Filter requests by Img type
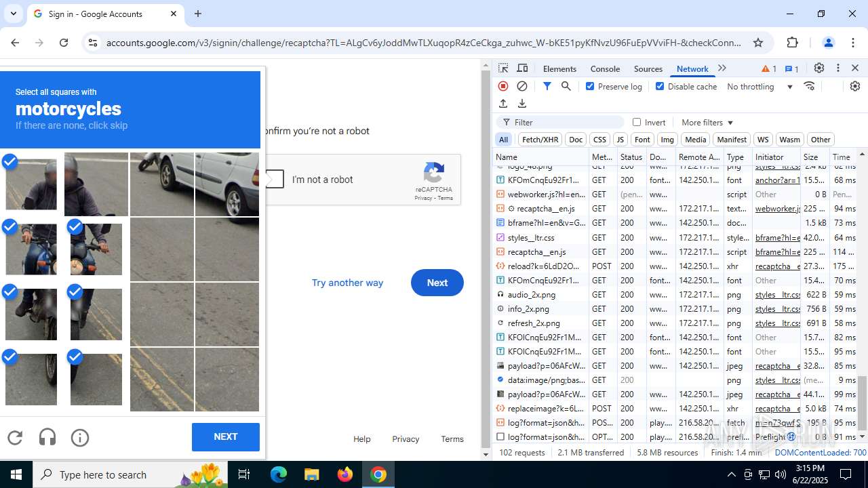 667,140
